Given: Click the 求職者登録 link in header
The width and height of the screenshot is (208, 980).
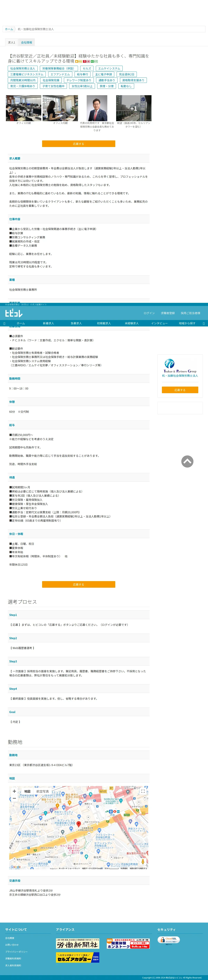Looking at the screenshot, I should tap(168, 313).
